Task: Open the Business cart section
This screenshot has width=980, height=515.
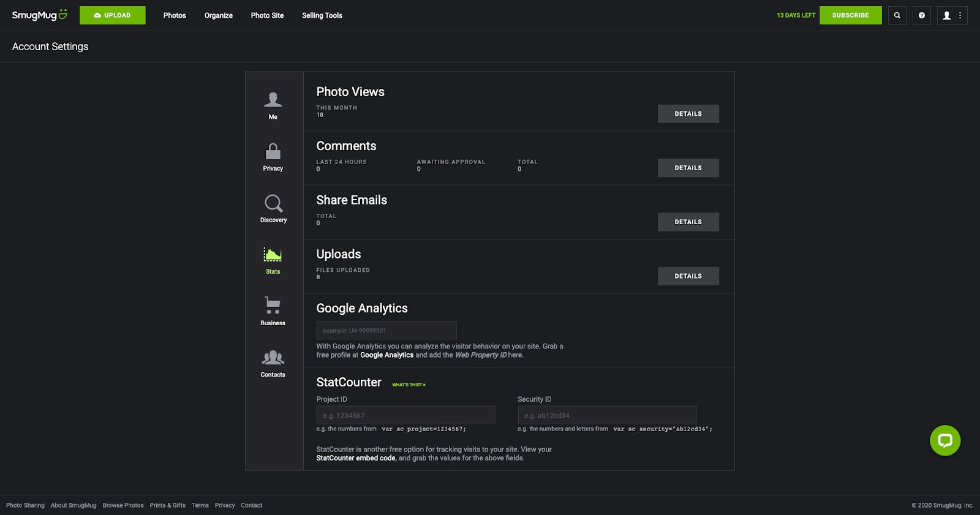Action: 273,312
